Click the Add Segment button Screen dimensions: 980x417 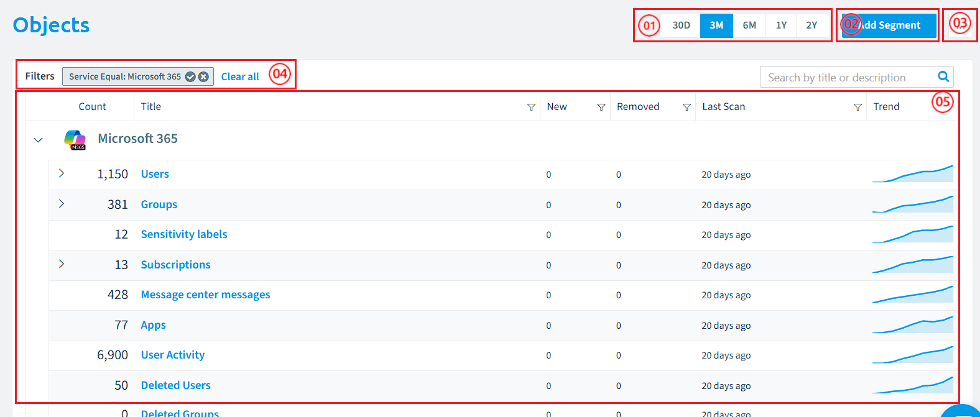click(889, 25)
